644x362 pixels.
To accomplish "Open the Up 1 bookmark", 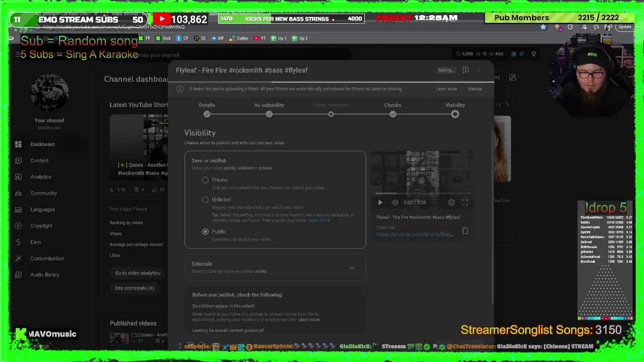I will (279, 38).
